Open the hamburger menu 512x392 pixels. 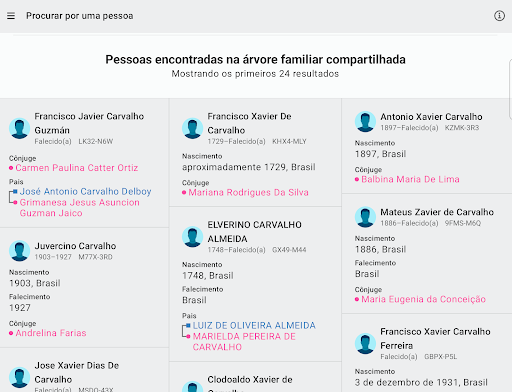point(11,16)
